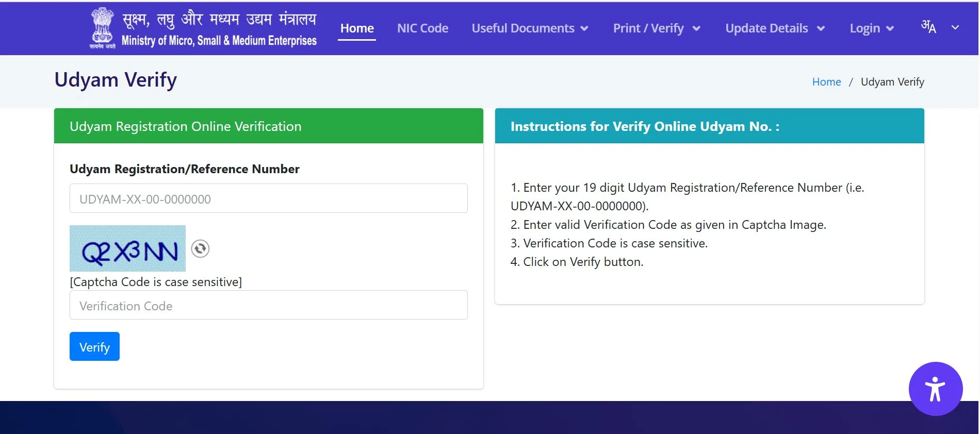Open the Login dropdown
Viewport: 980px width, 434px height.
click(x=872, y=28)
